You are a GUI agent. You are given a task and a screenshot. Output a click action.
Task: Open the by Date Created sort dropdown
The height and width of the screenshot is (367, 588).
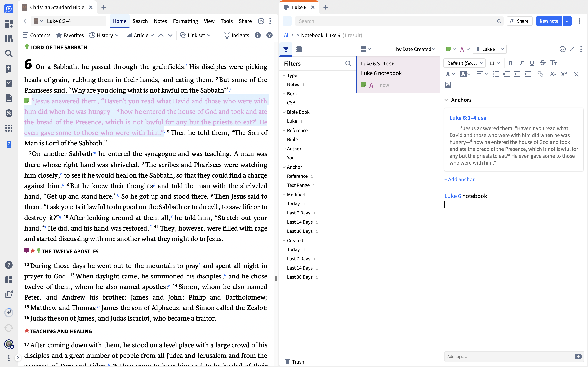[416, 49]
